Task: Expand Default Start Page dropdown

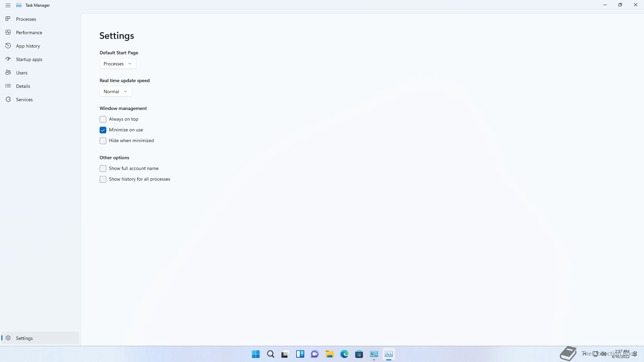Action: click(x=118, y=64)
